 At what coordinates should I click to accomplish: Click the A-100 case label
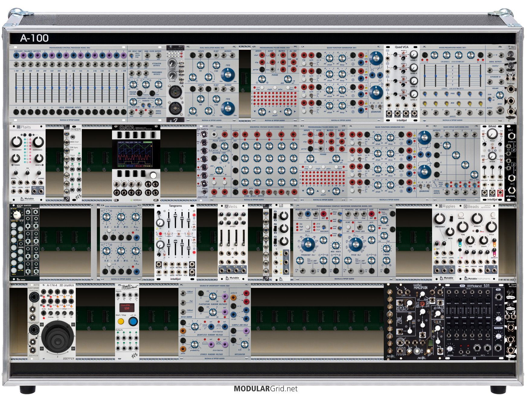coord(34,38)
